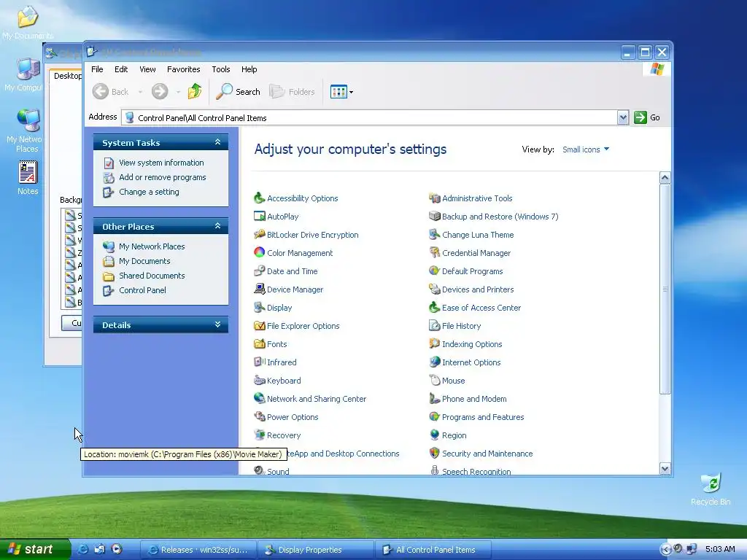Open Credential Manager icon
The height and width of the screenshot is (560, 747).
(x=435, y=252)
